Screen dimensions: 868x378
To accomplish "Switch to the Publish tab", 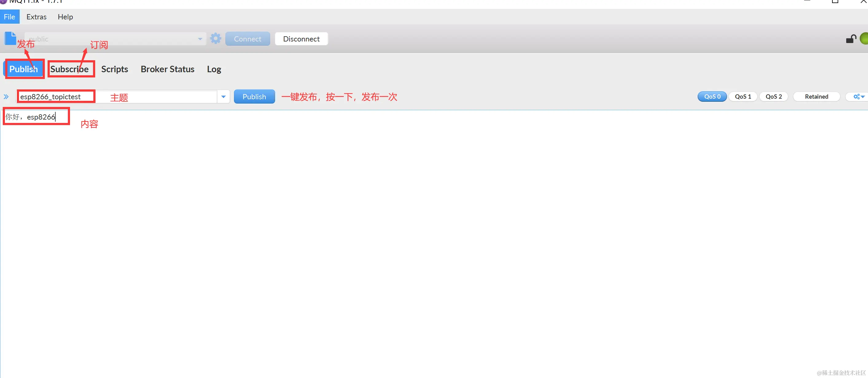I will point(23,69).
